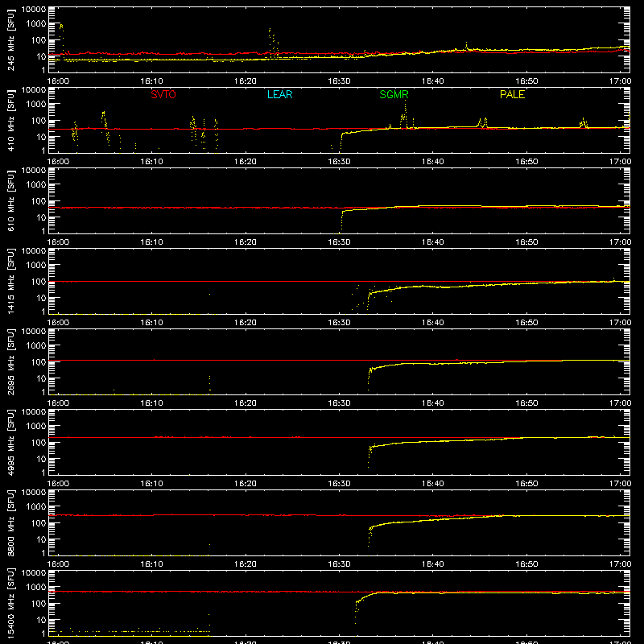This screenshot has width=644, height=644.
Task: Select the '410 MHz [SFU]' axis title
Action: coord(11,120)
